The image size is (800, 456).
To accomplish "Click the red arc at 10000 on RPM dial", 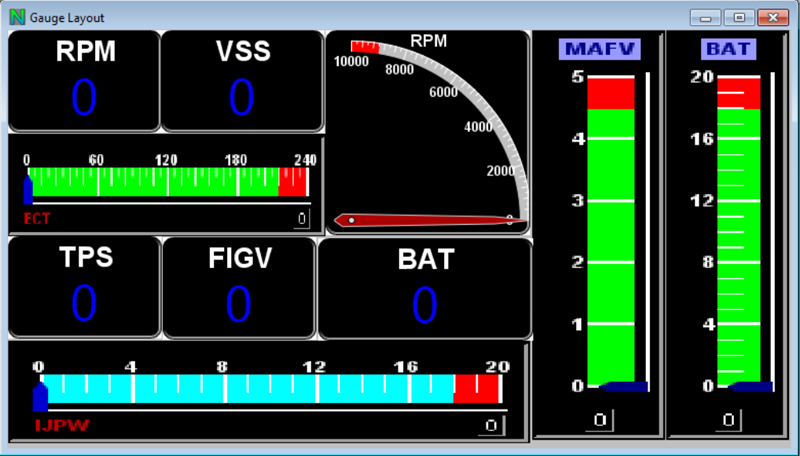I will (364, 46).
